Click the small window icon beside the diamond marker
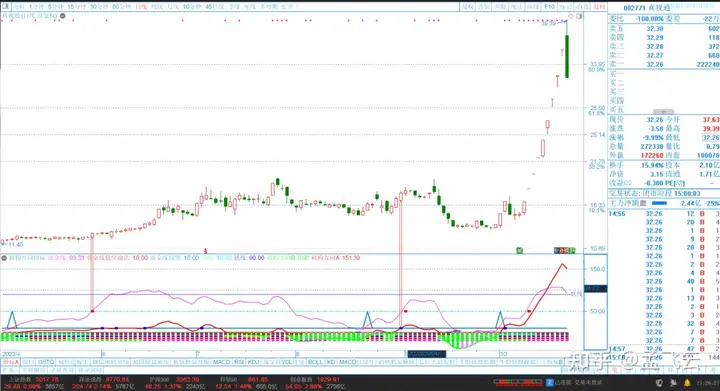This screenshot has height=391, width=720. pos(579,16)
